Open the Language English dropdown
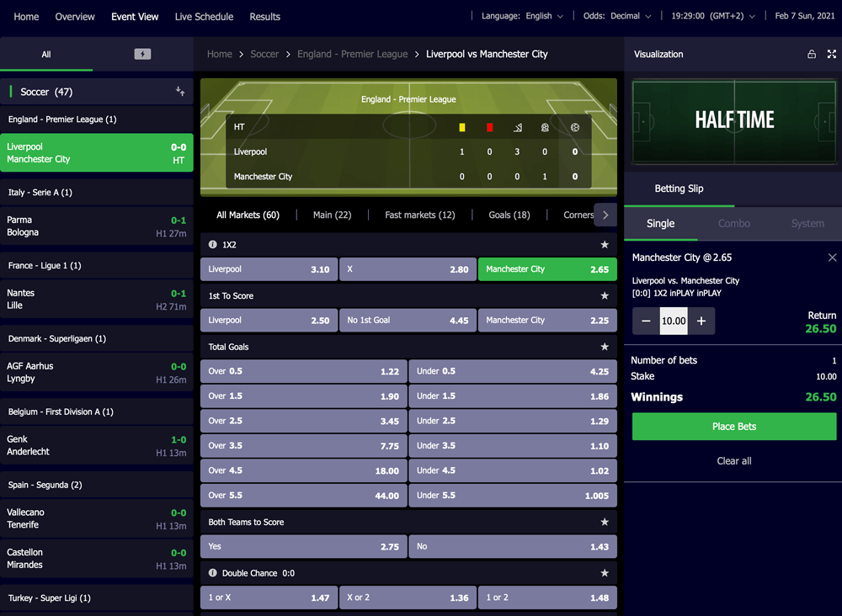The image size is (842, 616). coord(522,16)
